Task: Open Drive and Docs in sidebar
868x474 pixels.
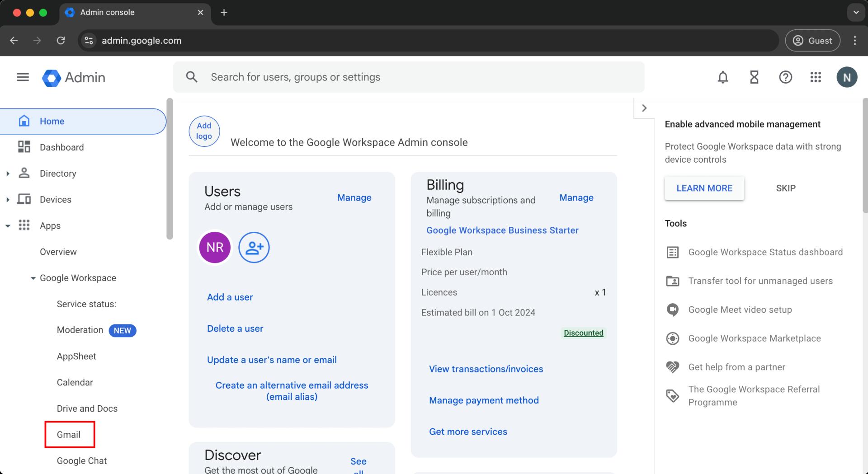Action: click(87, 408)
